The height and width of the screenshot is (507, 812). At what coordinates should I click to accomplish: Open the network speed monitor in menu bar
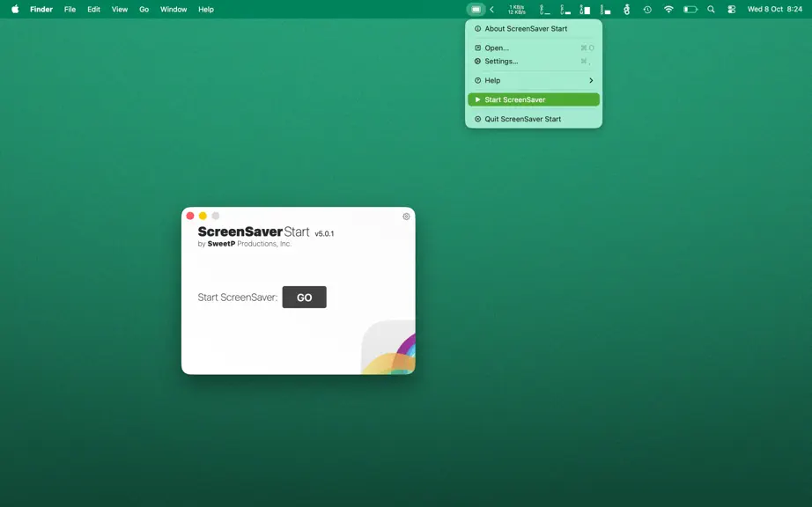(517, 10)
